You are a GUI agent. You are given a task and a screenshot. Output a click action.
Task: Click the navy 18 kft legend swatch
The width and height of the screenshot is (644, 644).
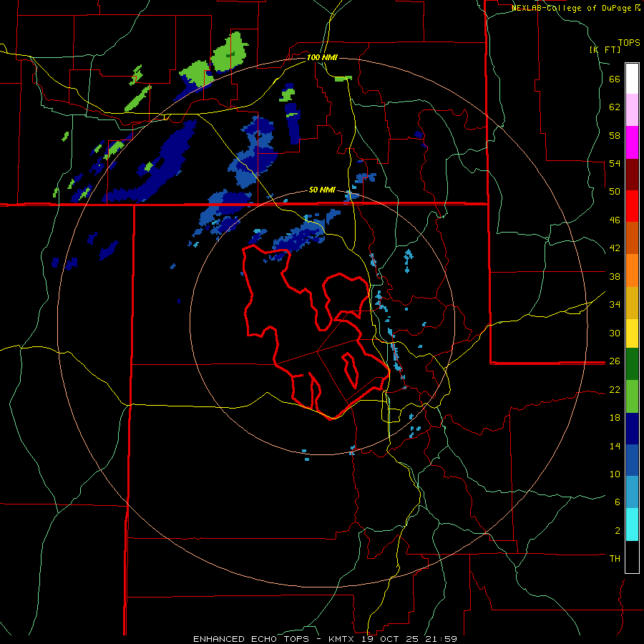(632, 429)
